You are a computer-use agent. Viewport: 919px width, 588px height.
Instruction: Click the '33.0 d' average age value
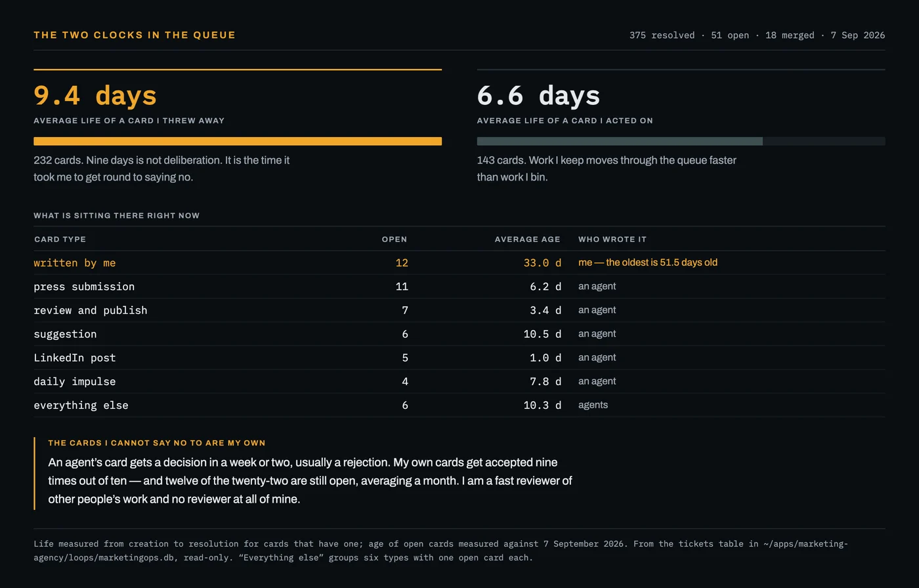pos(542,263)
